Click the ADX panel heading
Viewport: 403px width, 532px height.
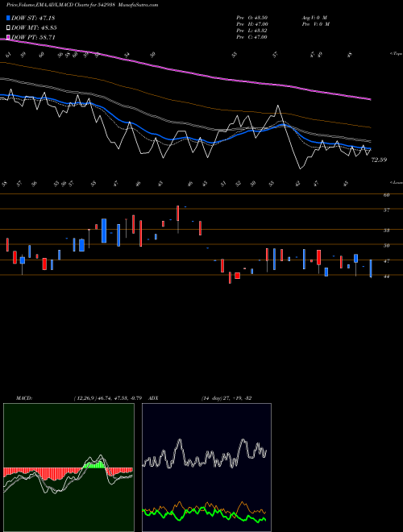coord(154,398)
